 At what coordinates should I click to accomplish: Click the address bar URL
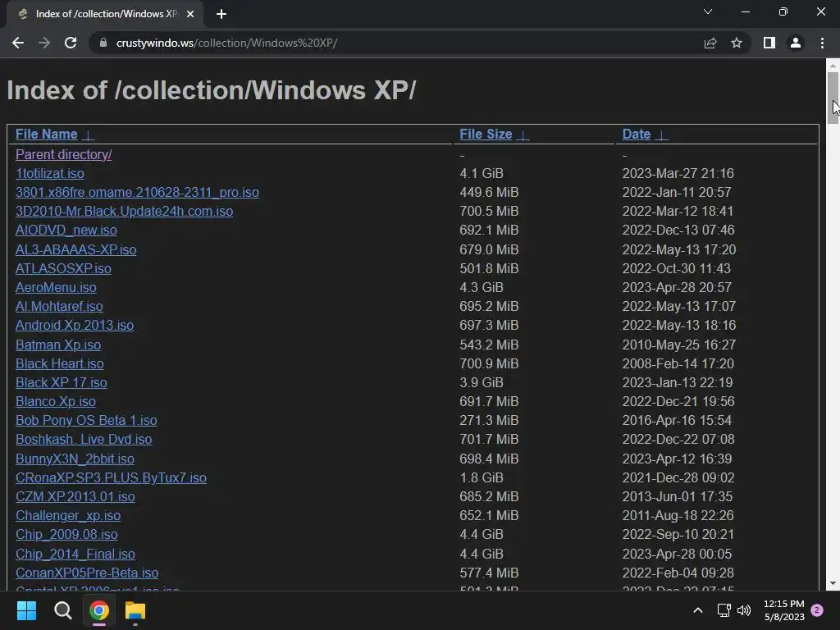(x=226, y=43)
